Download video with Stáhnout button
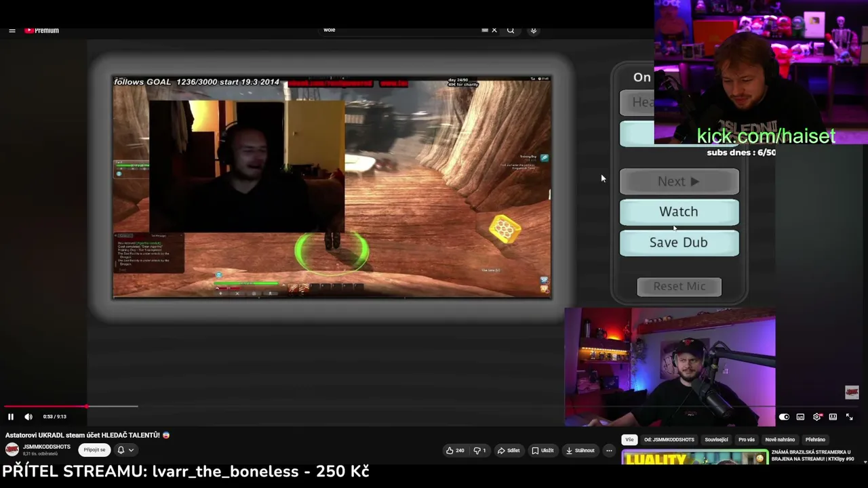 (x=580, y=451)
